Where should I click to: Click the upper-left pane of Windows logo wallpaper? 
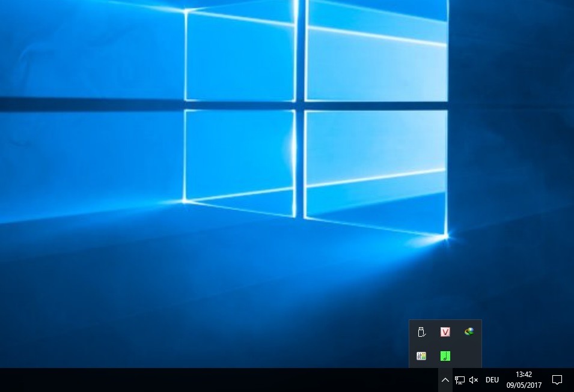point(240,57)
